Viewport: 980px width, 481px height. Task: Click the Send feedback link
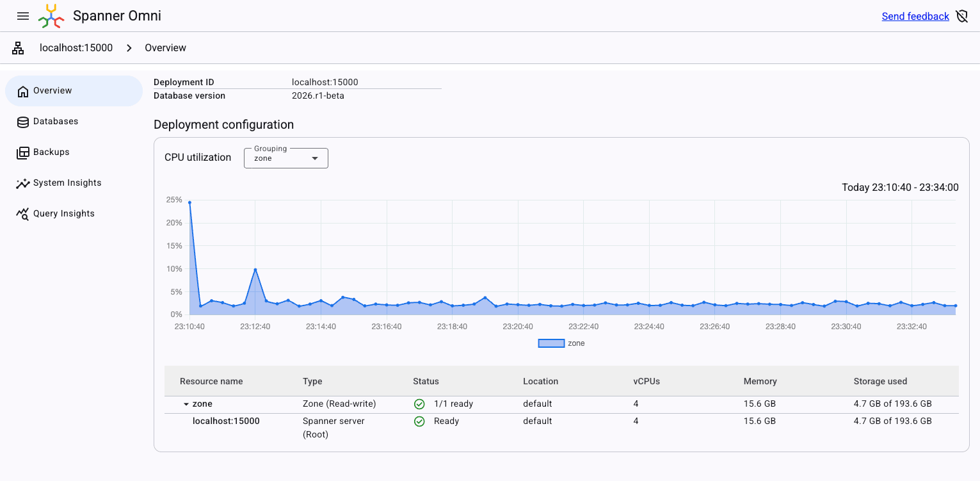click(915, 17)
